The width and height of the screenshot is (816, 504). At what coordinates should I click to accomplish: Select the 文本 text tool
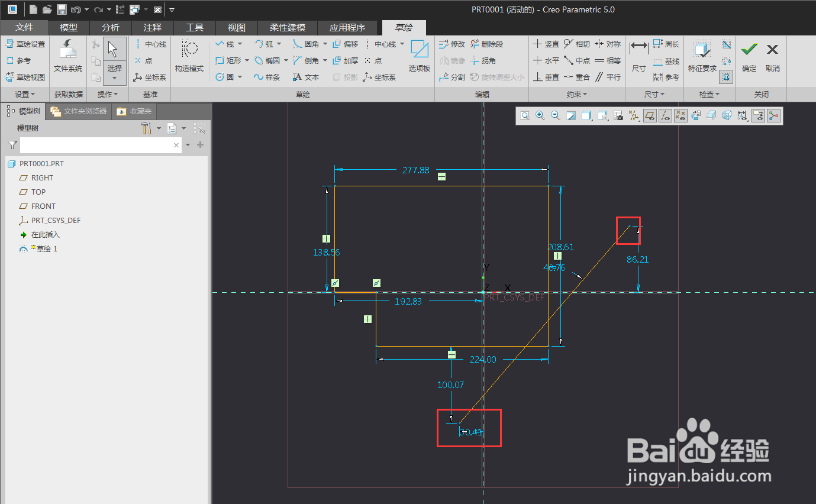306,77
